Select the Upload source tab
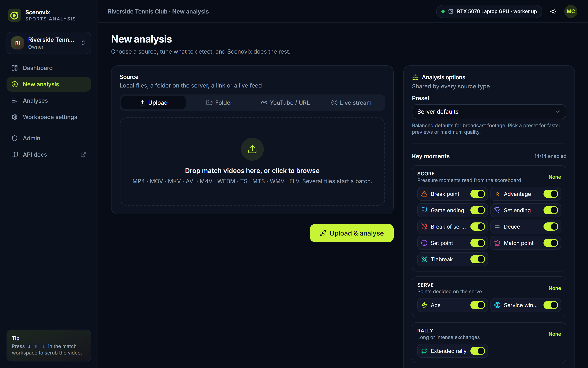This screenshot has width=588, height=368. 153,103
